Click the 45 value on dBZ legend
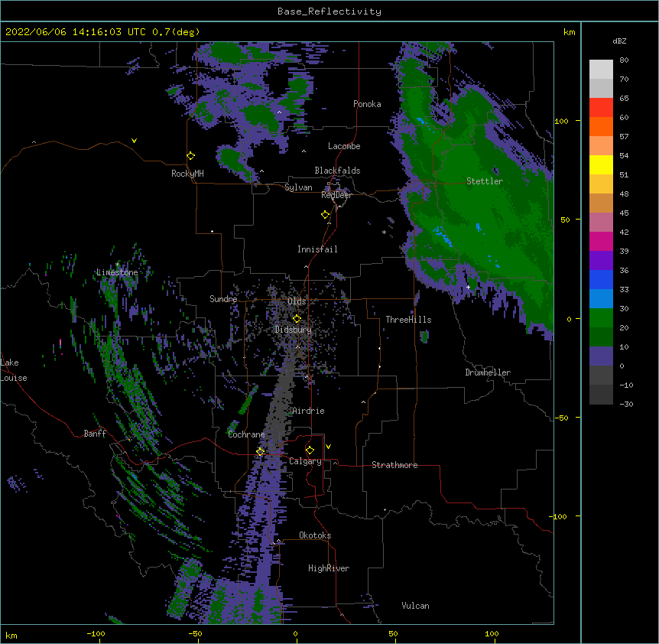This screenshot has height=644, width=659. [x=624, y=213]
